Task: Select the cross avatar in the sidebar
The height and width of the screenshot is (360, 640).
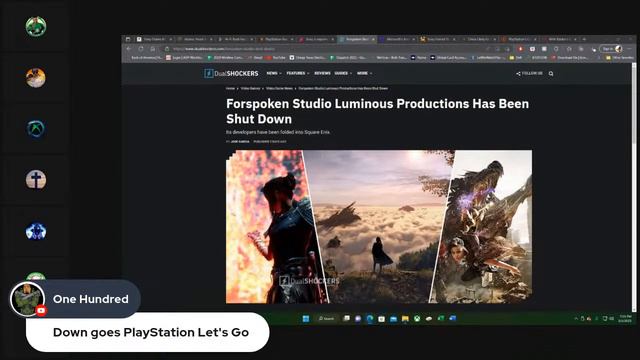Action: point(36,180)
